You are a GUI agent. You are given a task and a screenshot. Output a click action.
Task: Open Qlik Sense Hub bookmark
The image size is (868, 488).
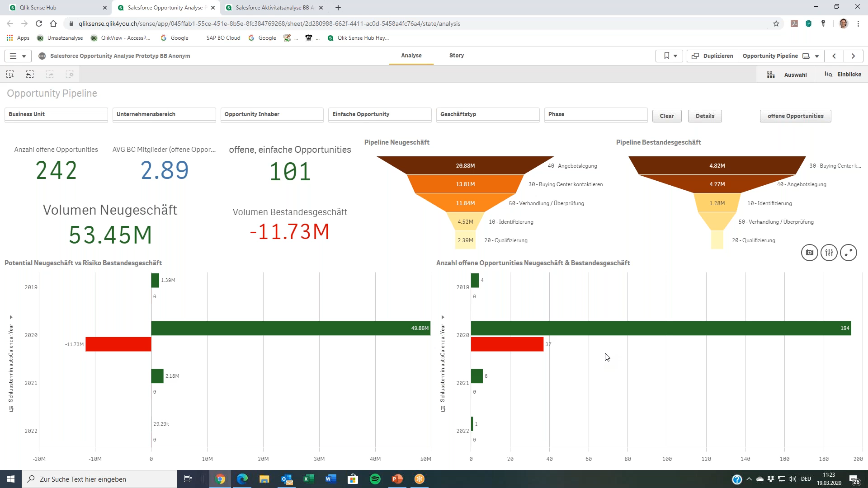coord(358,38)
